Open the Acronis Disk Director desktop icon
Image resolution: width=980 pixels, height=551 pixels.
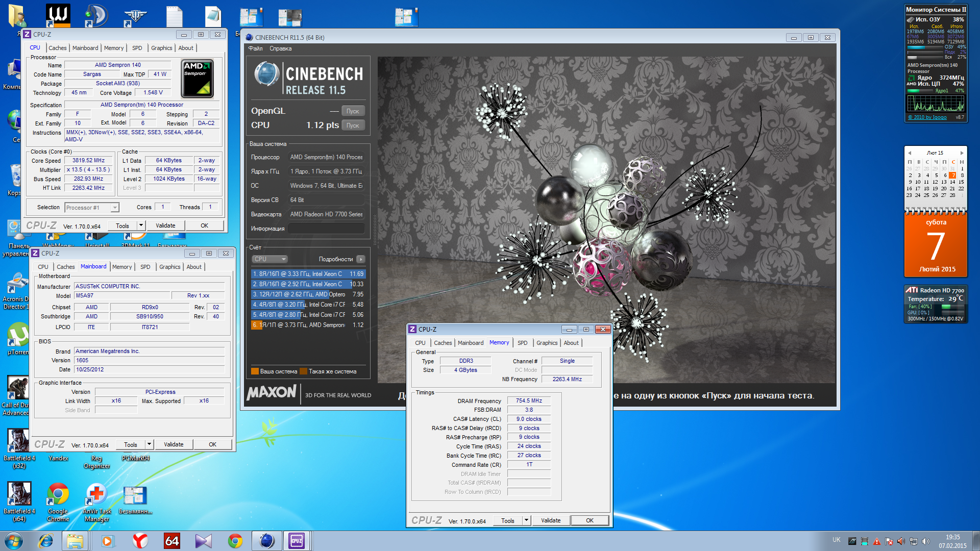pos(17,291)
